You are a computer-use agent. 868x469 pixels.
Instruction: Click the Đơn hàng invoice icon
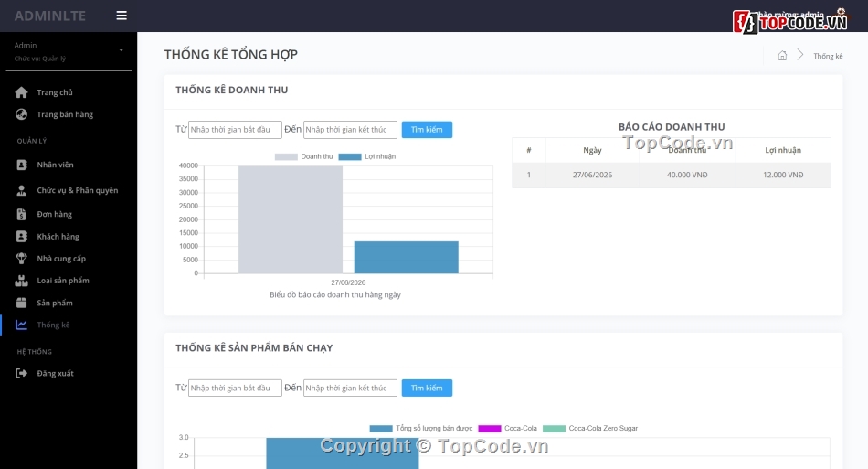coord(22,214)
